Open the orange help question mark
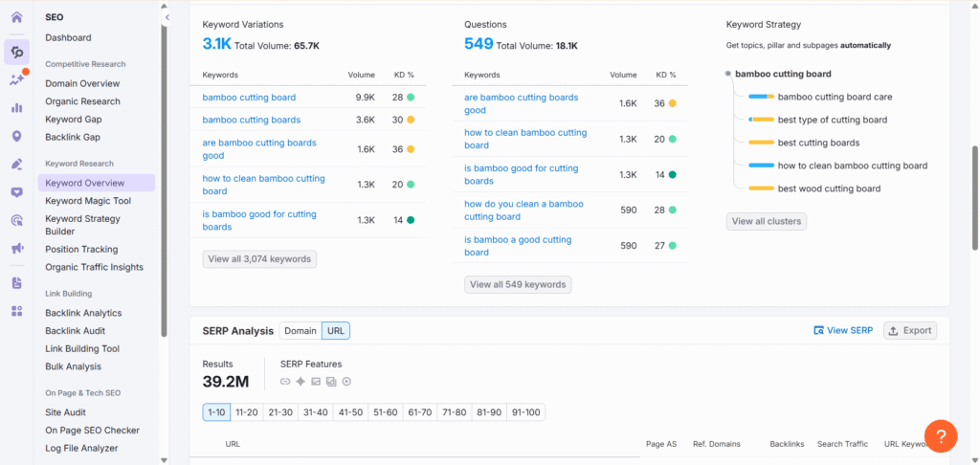 point(941,435)
